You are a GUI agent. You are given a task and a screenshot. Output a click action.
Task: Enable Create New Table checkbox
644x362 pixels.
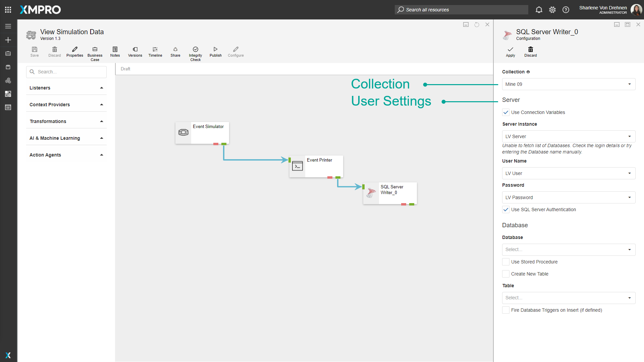(x=506, y=274)
